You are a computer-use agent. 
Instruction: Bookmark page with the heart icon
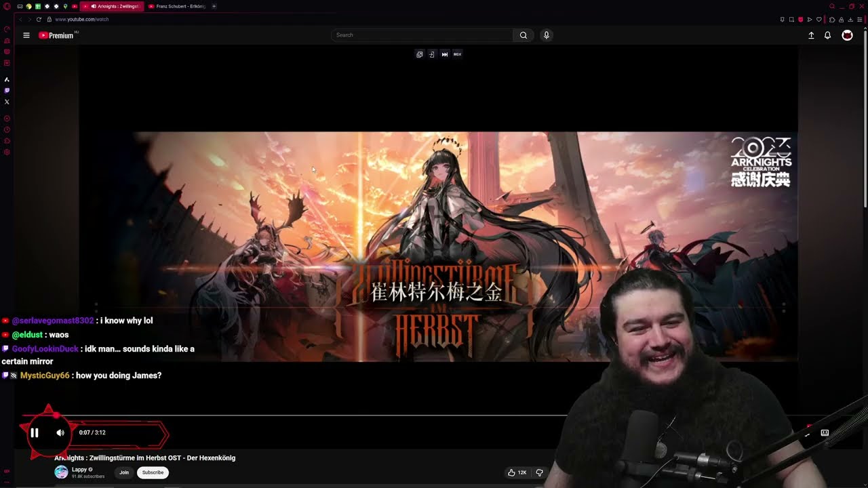tap(819, 20)
